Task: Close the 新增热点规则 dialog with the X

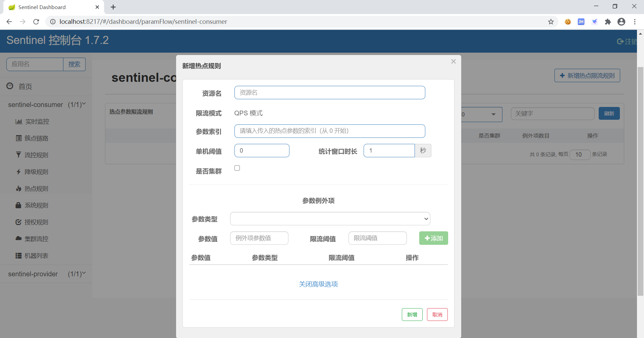Action: 453,61
